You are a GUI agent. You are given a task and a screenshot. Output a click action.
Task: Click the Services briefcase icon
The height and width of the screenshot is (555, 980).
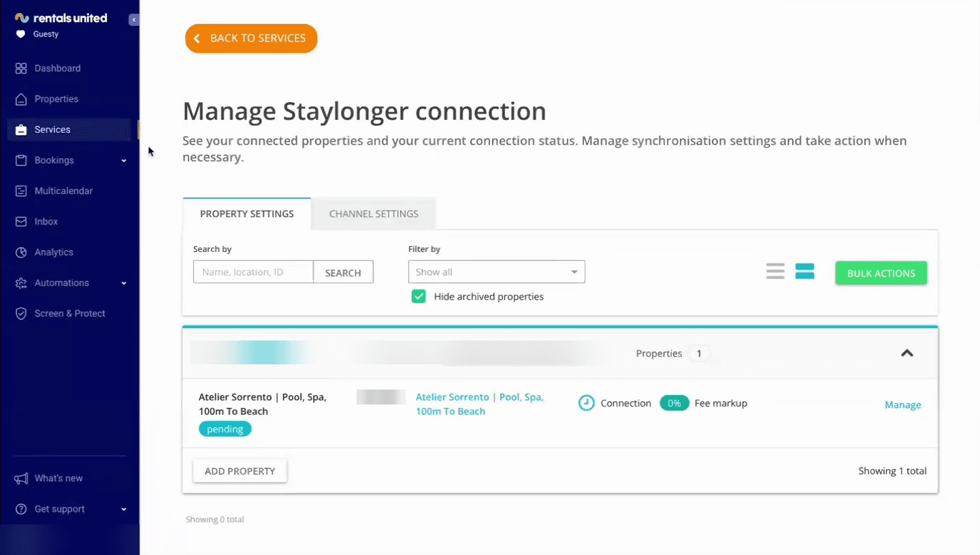coord(21,129)
